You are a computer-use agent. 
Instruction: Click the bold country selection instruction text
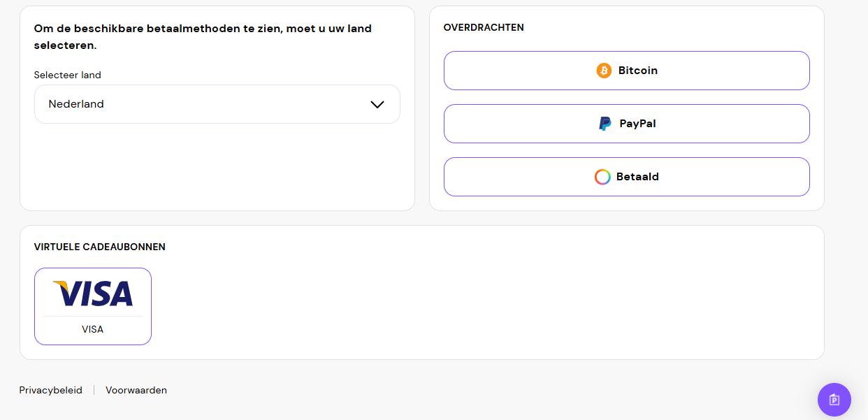[x=203, y=37]
